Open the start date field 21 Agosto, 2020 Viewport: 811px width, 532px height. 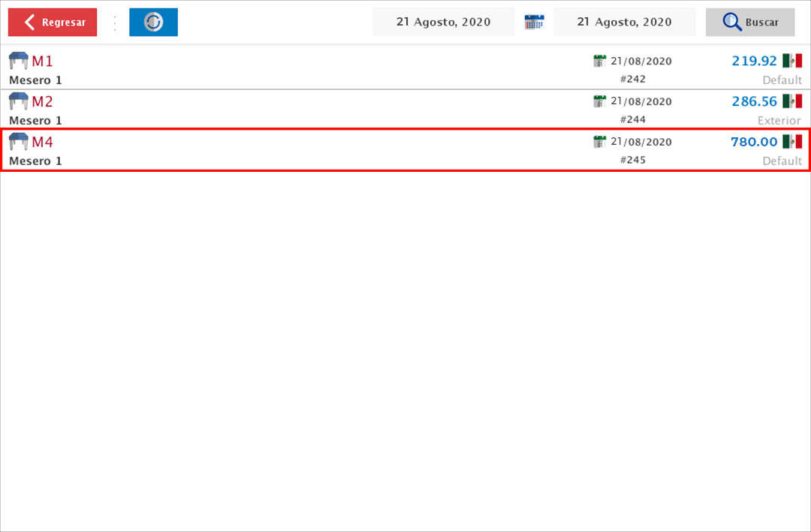(x=444, y=22)
